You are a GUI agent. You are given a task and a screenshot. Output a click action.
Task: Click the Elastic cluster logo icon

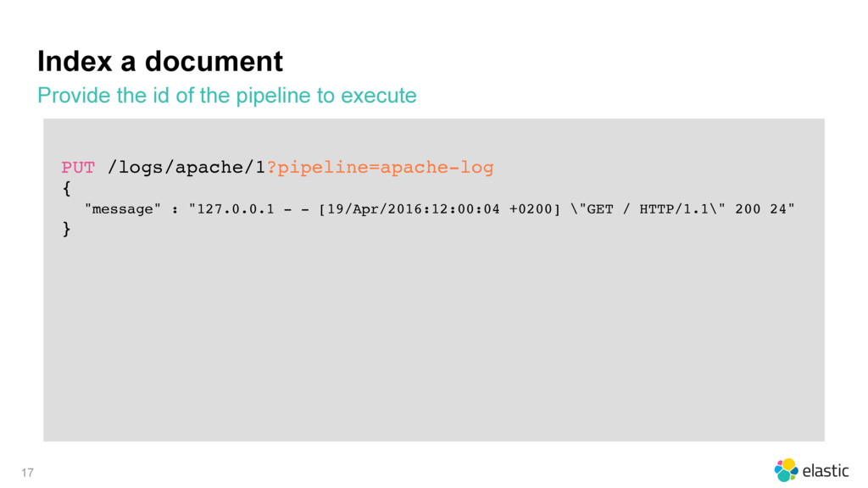pyautogui.click(x=786, y=470)
